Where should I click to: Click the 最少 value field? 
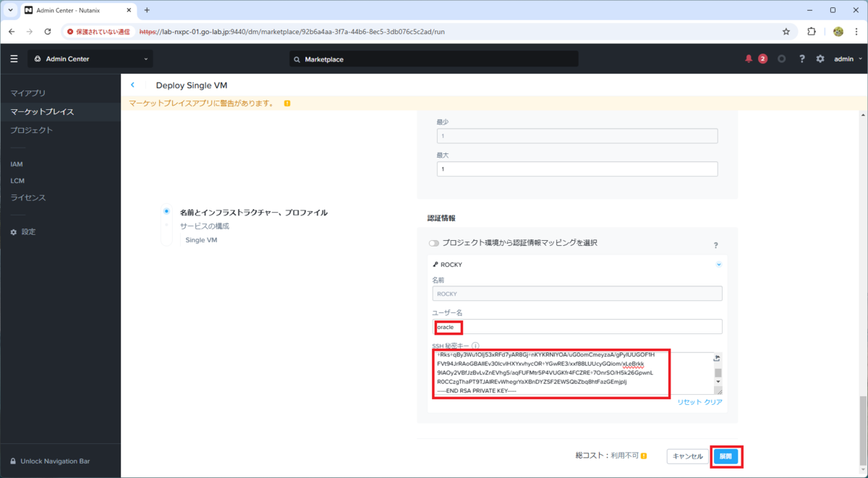point(577,136)
